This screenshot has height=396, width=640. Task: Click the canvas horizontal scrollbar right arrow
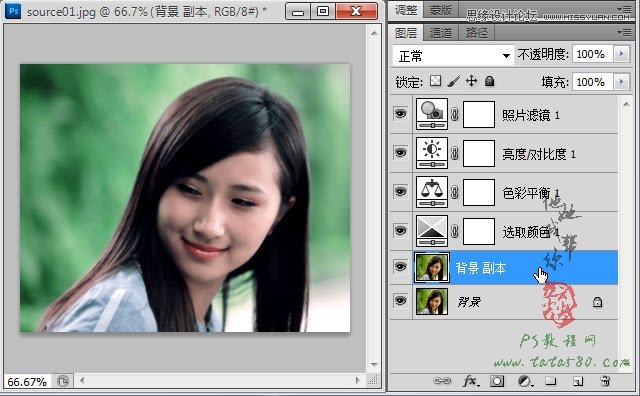pyautogui.click(x=358, y=380)
